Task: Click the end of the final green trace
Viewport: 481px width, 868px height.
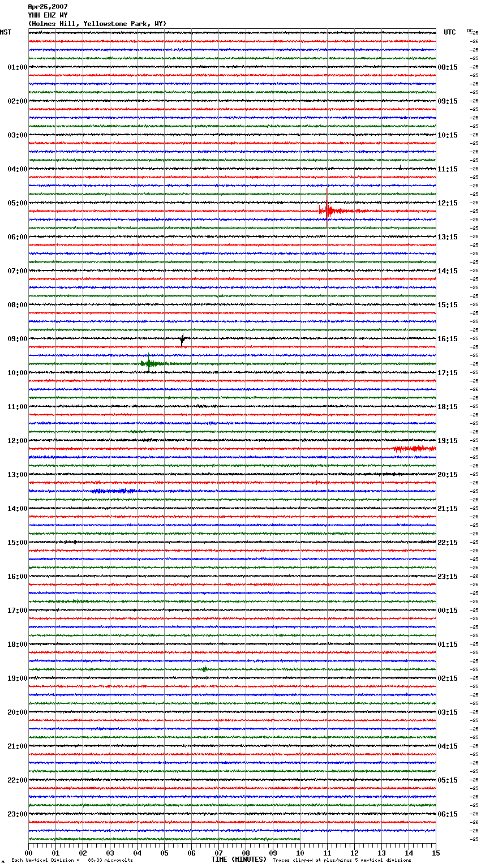Action: point(299,839)
